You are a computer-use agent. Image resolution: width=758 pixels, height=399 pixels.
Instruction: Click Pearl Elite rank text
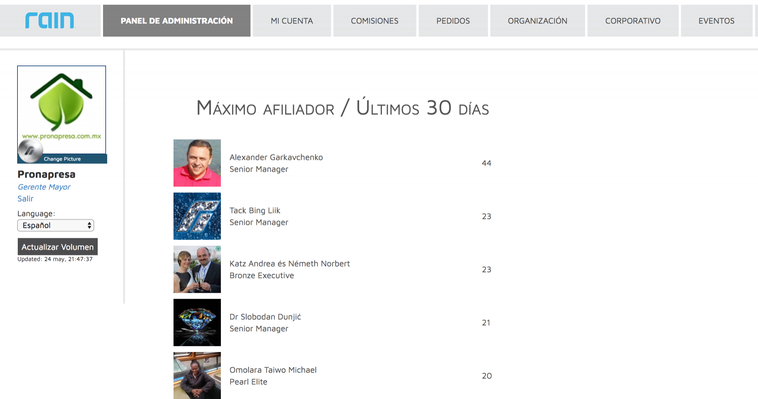click(248, 382)
